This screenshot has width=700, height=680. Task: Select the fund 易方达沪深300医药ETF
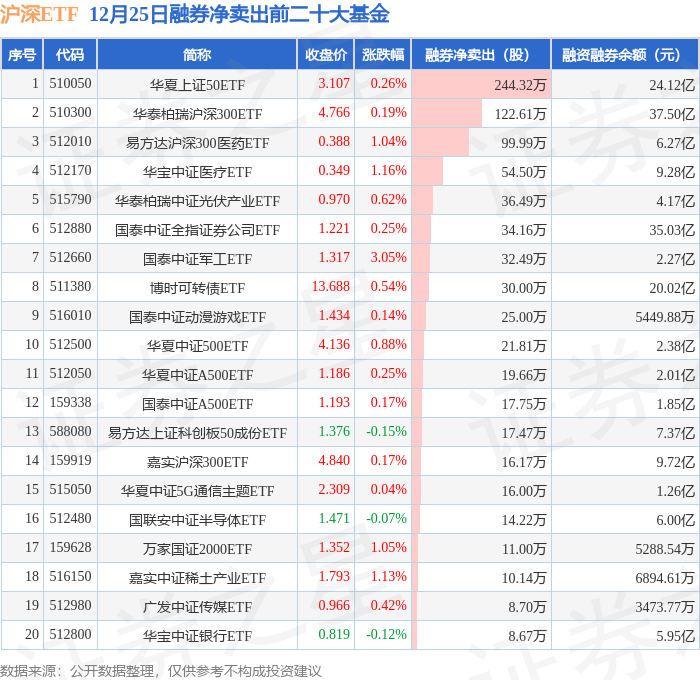tap(197, 143)
